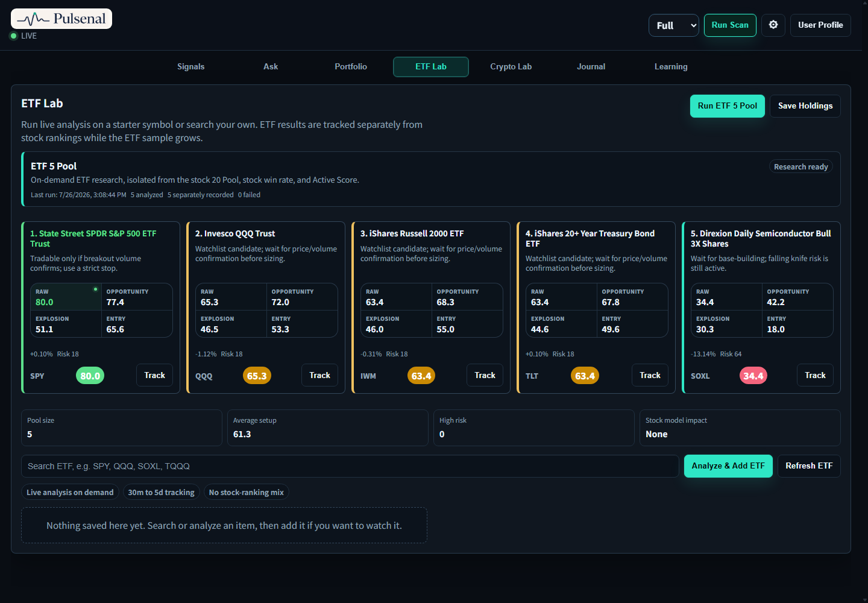This screenshot has width=868, height=603.
Task: Open the Full mode dropdown
Action: coord(674,25)
